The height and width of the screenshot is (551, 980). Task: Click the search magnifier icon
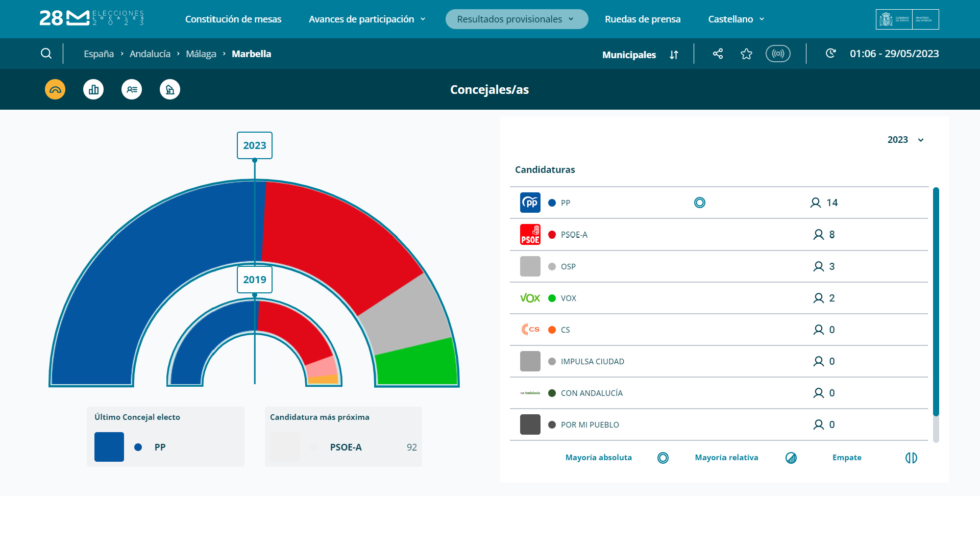pyautogui.click(x=46, y=54)
